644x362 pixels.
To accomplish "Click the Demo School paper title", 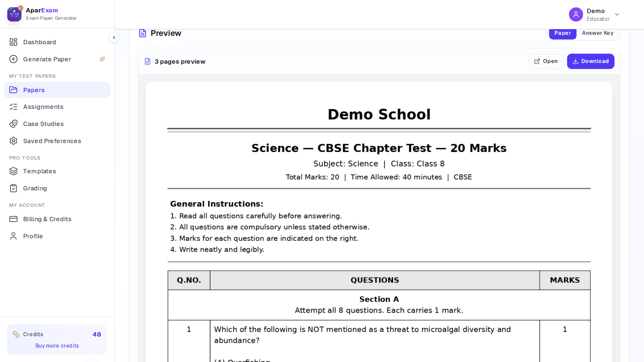I will click(379, 114).
